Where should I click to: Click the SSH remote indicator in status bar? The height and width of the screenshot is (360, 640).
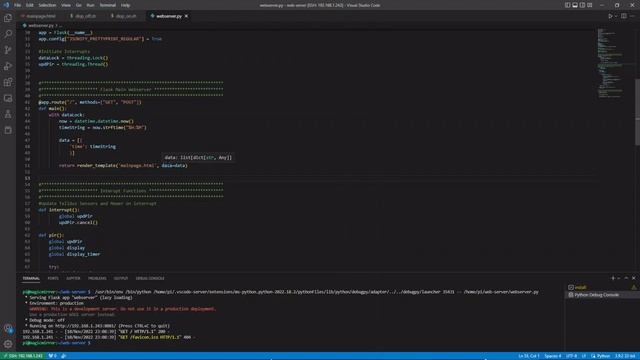(x=22, y=356)
